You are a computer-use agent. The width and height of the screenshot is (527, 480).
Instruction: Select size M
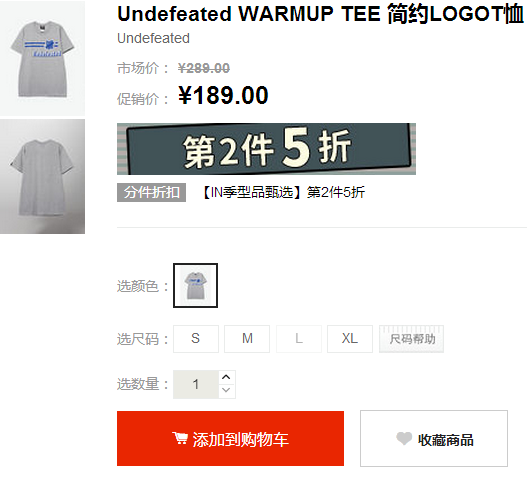pyautogui.click(x=247, y=338)
